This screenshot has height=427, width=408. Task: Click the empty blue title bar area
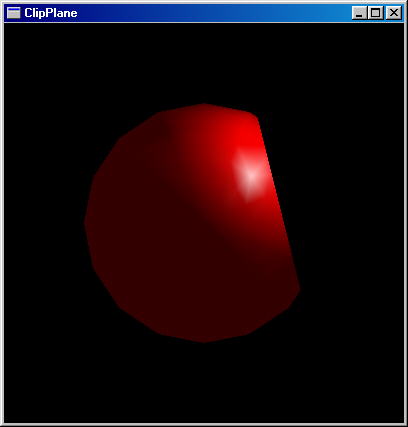(213, 13)
